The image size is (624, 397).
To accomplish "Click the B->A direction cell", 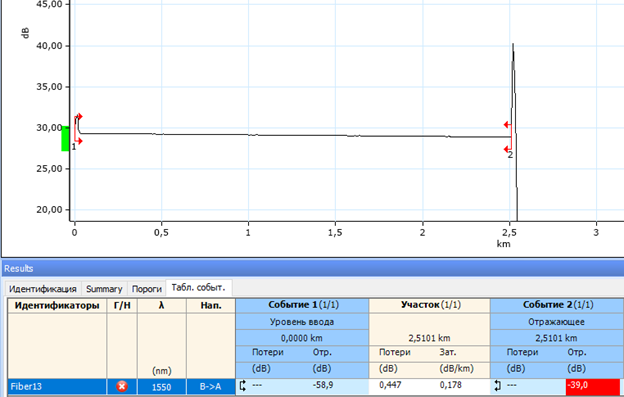I will [x=211, y=386].
